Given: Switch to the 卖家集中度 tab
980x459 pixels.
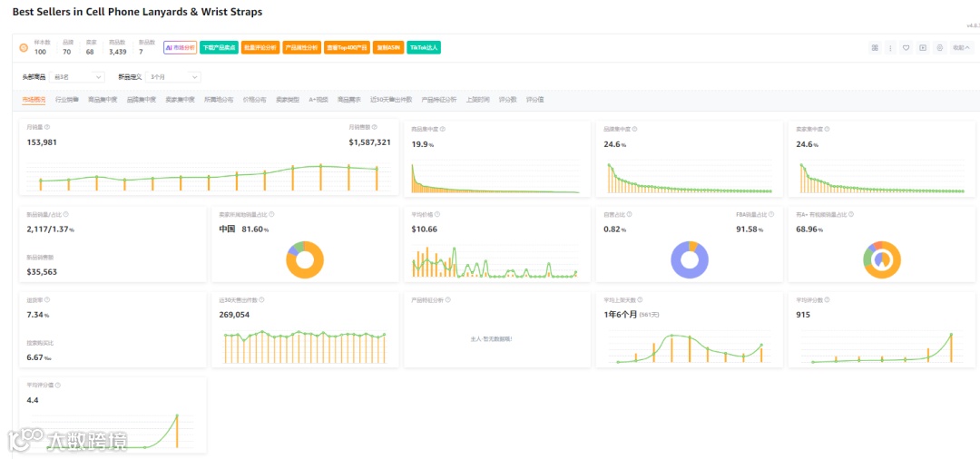Looking at the screenshot, I should [180, 99].
